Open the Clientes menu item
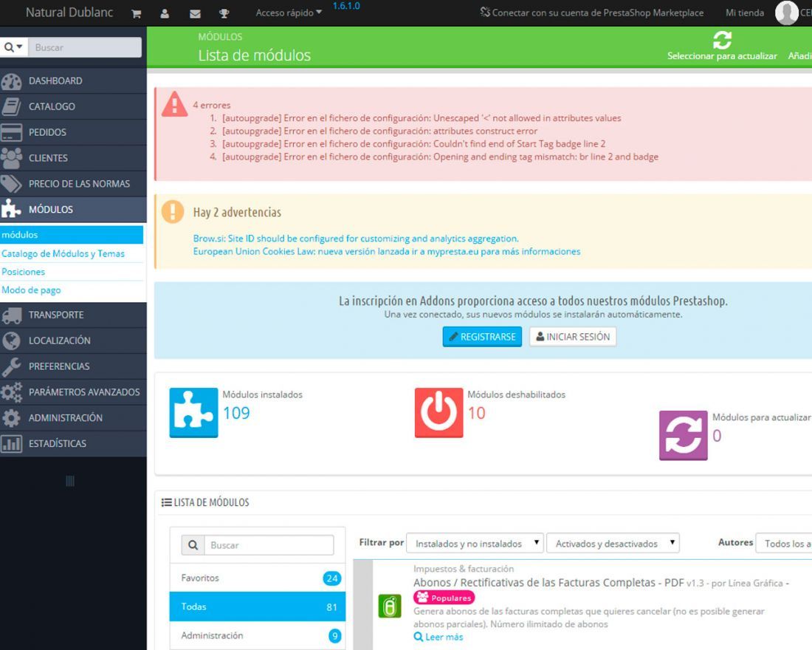This screenshot has height=650, width=812. [73, 158]
